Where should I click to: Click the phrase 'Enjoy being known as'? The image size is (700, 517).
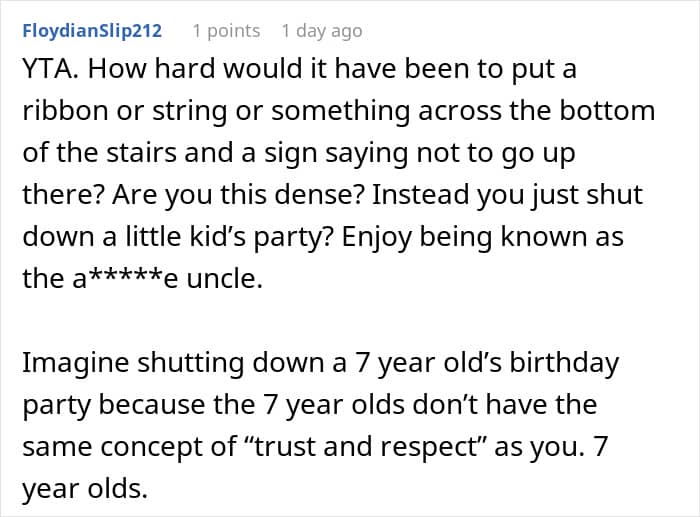(x=483, y=237)
